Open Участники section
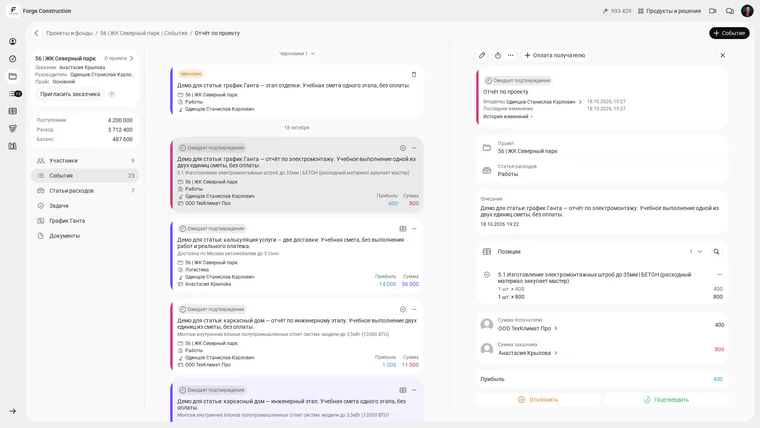The width and height of the screenshot is (760, 428). tap(85, 160)
